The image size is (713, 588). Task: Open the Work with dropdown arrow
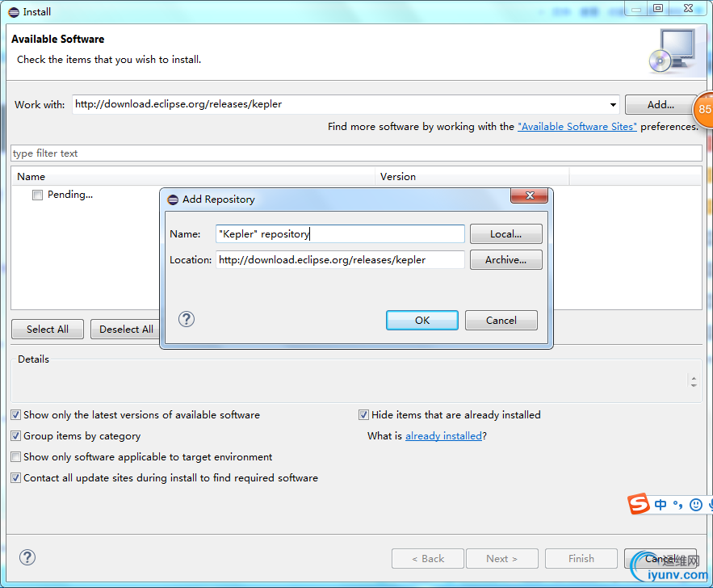click(x=613, y=104)
